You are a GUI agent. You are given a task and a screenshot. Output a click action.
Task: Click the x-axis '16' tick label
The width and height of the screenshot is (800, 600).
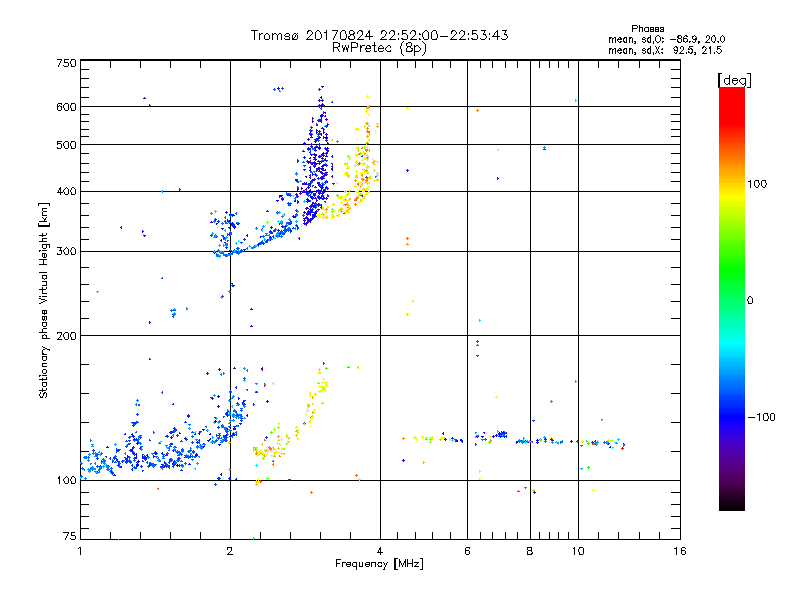coord(680,551)
